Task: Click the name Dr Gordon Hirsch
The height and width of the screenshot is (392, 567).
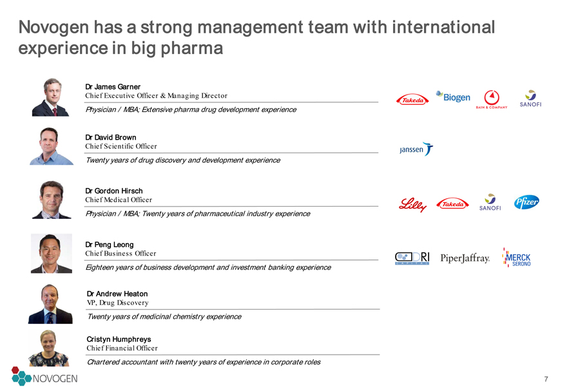Action: click(x=114, y=191)
